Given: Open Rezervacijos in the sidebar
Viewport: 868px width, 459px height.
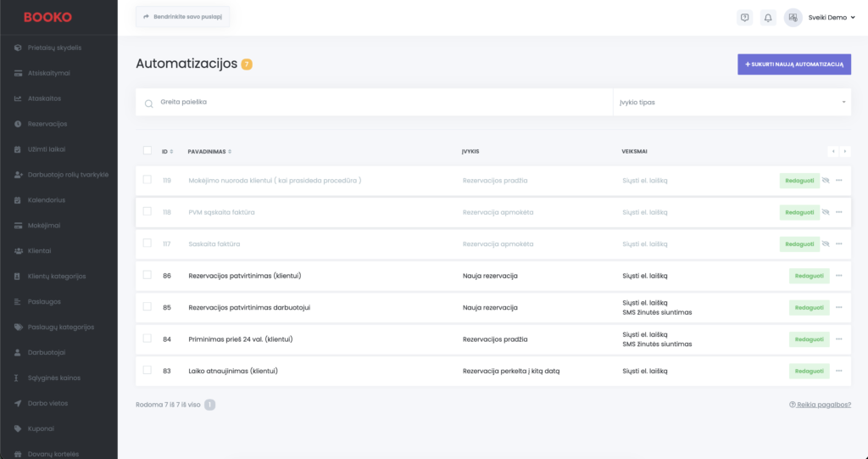Looking at the screenshot, I should (47, 124).
